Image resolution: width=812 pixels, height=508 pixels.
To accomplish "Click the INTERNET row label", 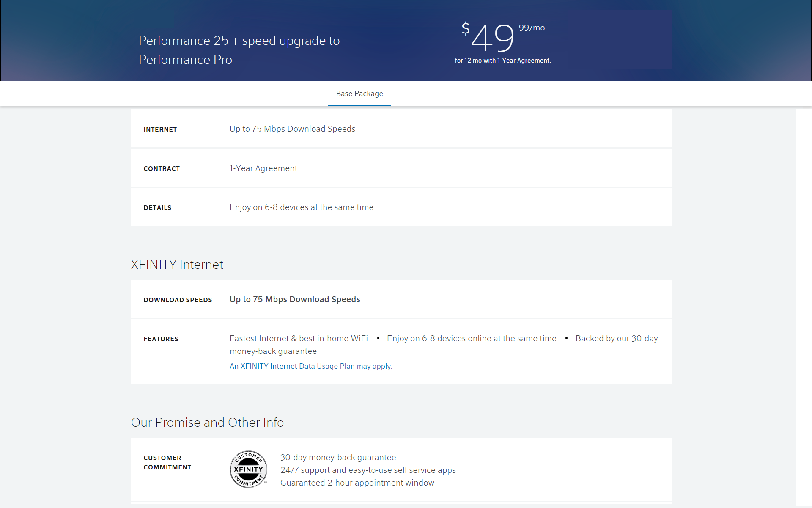I will click(x=160, y=130).
